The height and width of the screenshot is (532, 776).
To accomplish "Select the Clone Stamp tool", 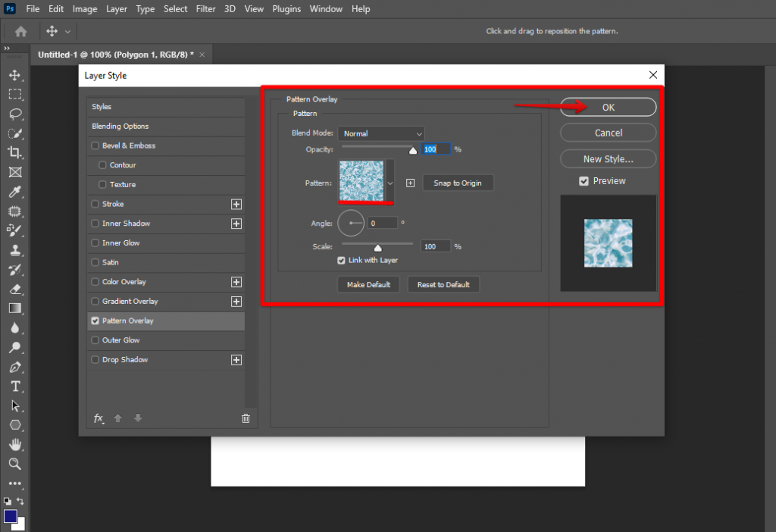I will coord(16,249).
